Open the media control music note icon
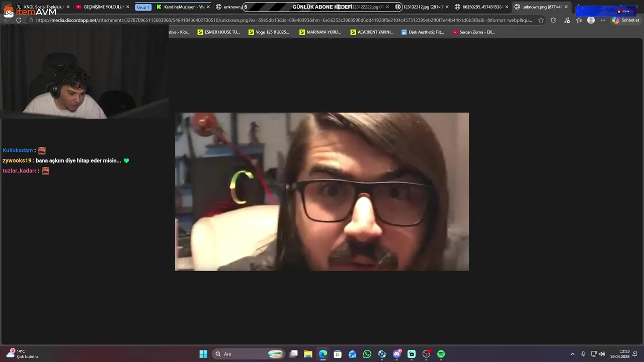The image size is (644, 362). click(x=567, y=20)
